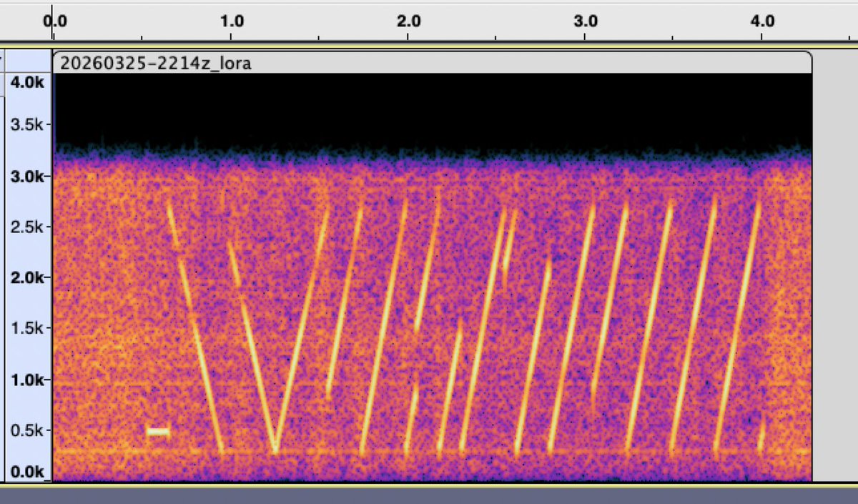This screenshot has width=858, height=504.
Task: Click the 3.0 mark on the timeline ruler
Action: tap(586, 21)
